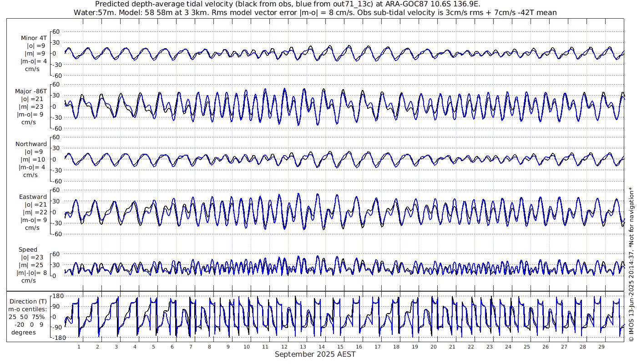
Task: Click the "180" tick on Direction axis
Action: [57, 296]
